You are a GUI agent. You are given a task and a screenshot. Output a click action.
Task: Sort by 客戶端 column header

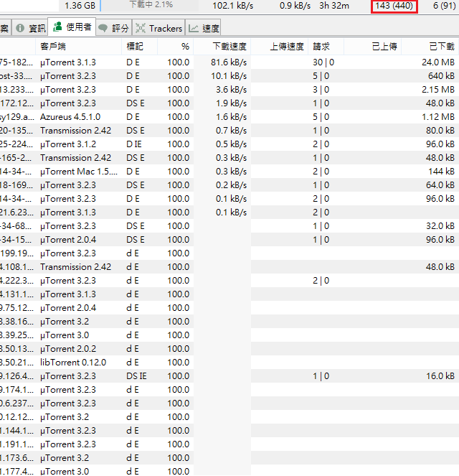pyautogui.click(x=78, y=47)
